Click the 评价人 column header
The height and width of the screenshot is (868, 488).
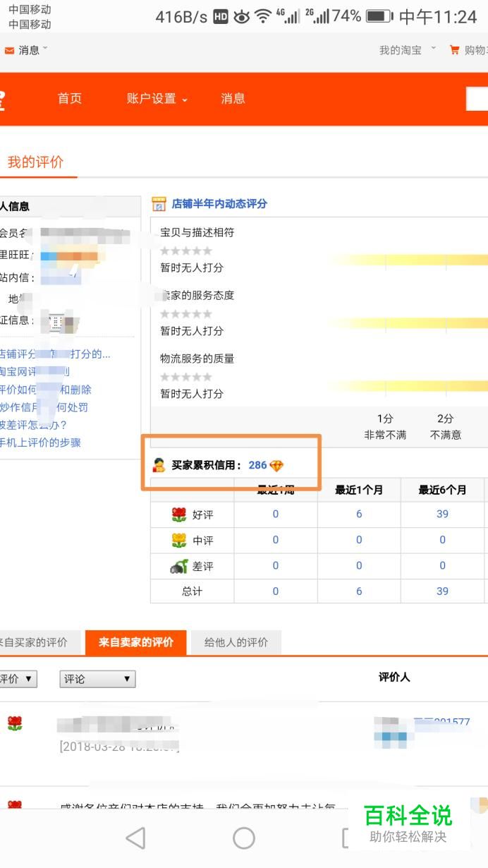point(394,677)
